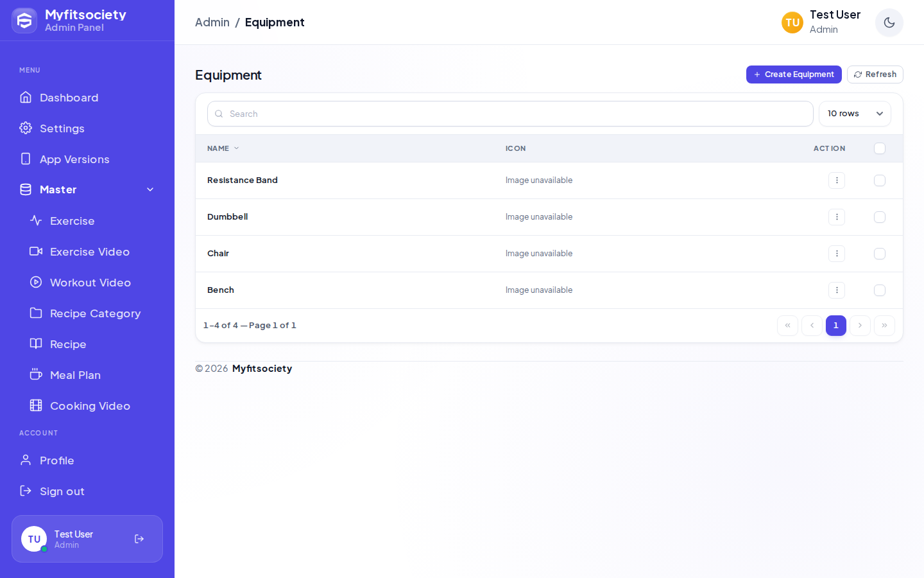Click the Create Equipment button
The image size is (924, 578).
(794, 74)
